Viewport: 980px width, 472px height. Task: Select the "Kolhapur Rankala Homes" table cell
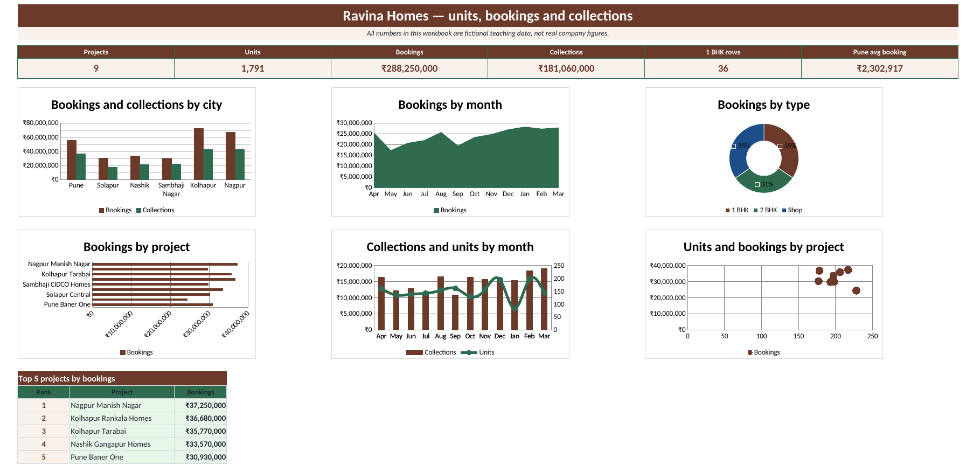(x=122, y=418)
